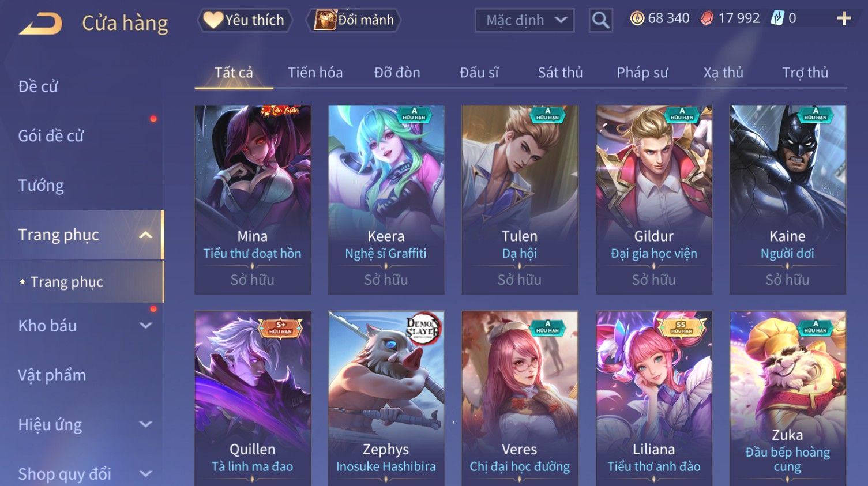Click the plus icon to add currency
The width and height of the screenshot is (868, 486).
click(x=844, y=19)
